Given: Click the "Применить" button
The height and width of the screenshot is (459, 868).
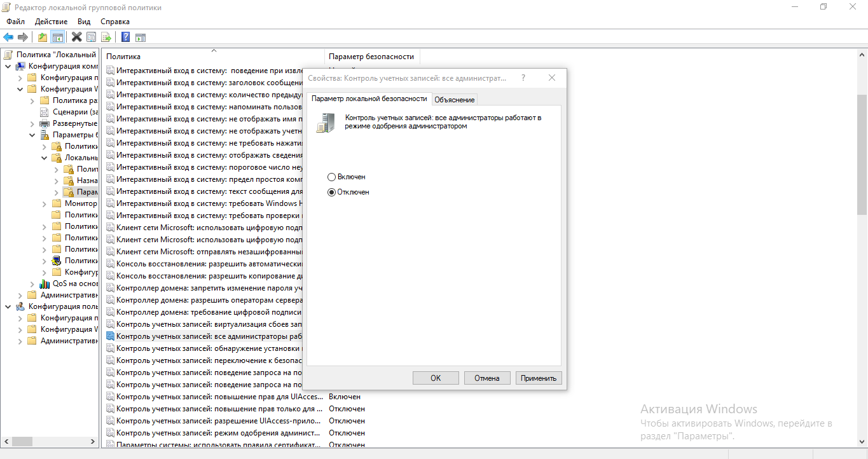Looking at the screenshot, I should [x=539, y=378].
